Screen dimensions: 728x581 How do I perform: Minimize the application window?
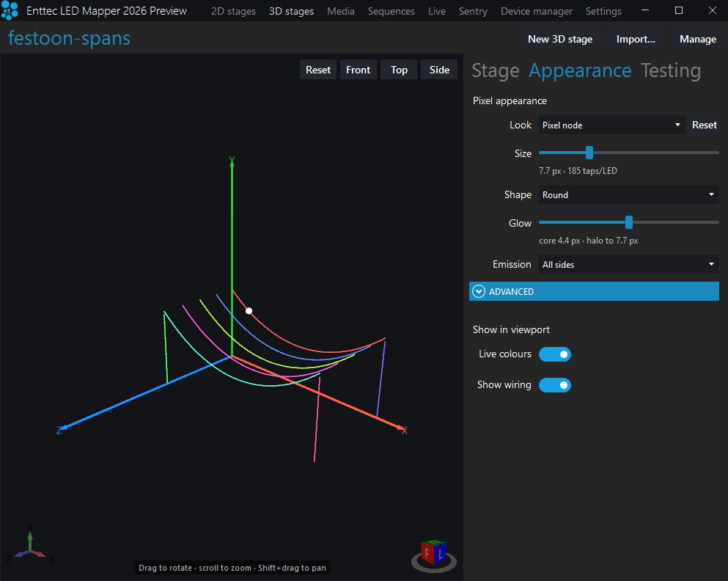point(645,10)
